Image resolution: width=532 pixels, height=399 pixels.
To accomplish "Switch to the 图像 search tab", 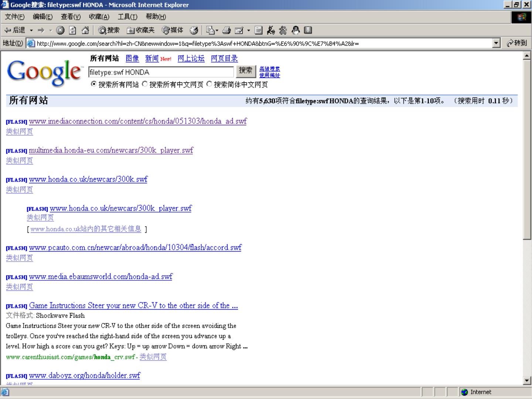I will pyautogui.click(x=132, y=58).
